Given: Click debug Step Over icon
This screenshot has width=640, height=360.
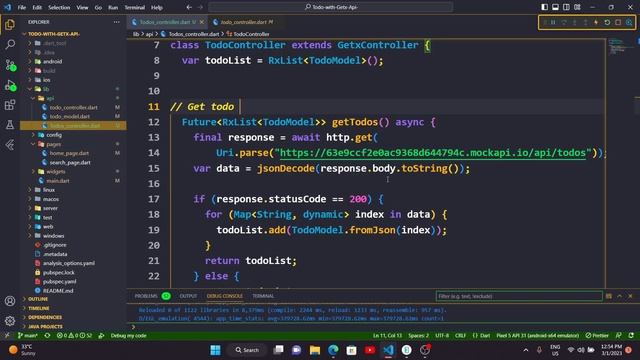Looking at the screenshot, I should 564,22.
